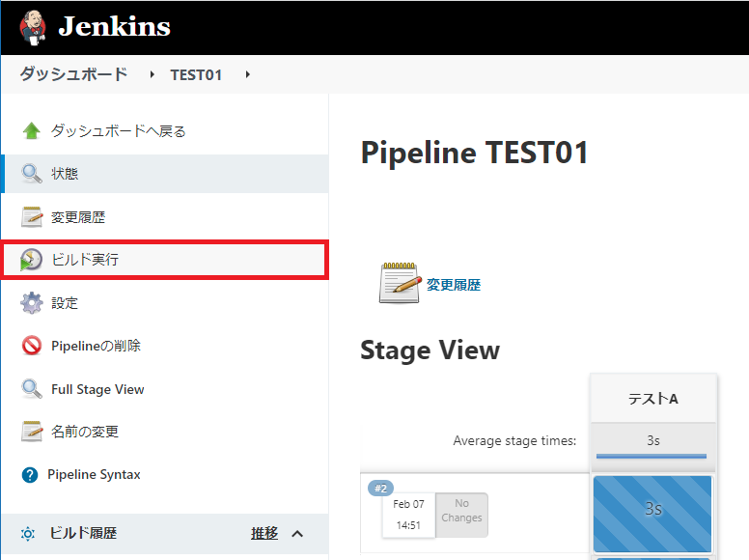
Task: Expand the arrow after ダッシュボード breadcrumb
Action: coord(152,74)
